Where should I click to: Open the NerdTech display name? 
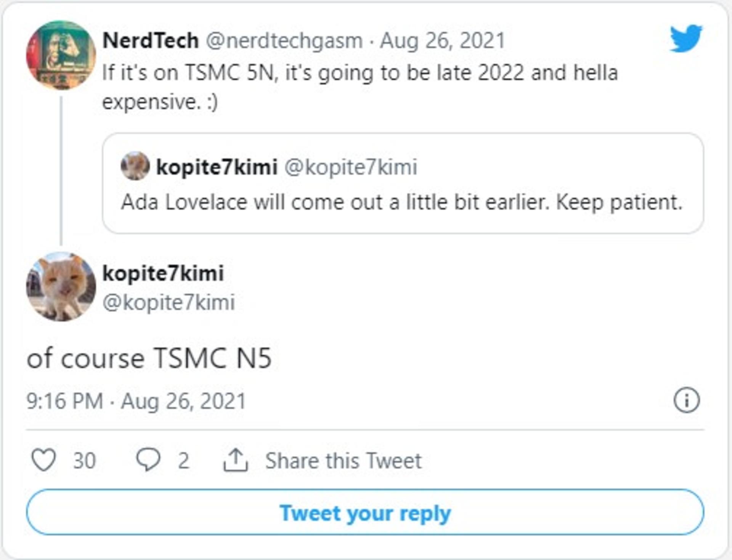(x=151, y=40)
